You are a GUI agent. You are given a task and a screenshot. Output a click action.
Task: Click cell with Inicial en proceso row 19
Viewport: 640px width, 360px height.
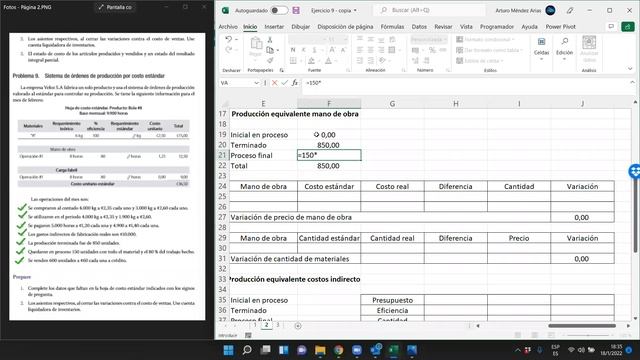[x=263, y=135]
